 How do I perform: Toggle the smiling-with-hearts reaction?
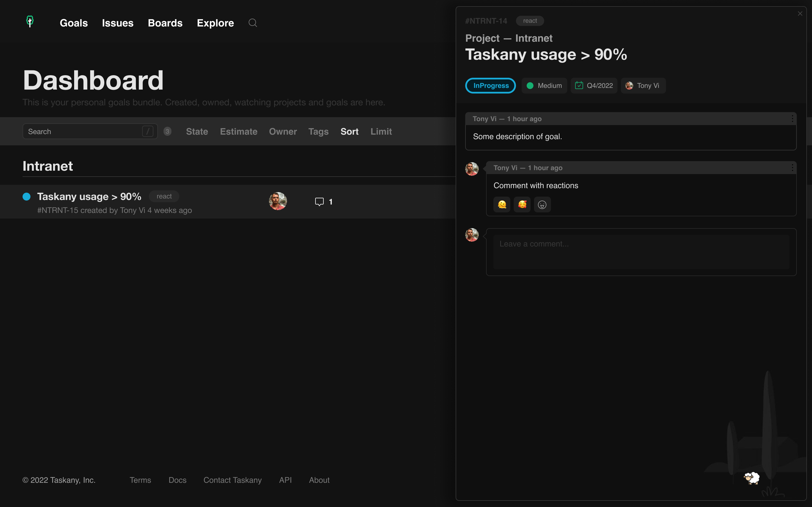click(522, 204)
